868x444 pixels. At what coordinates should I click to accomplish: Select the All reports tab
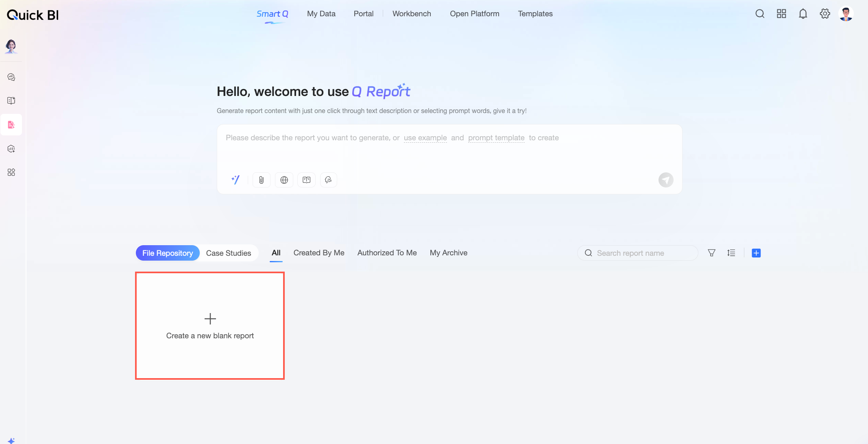point(276,253)
